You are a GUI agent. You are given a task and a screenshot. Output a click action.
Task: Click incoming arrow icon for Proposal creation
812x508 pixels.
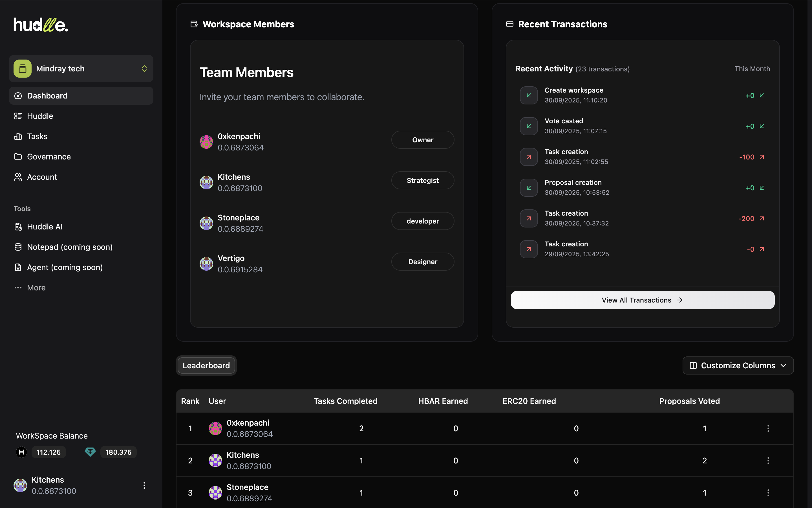[529, 188]
